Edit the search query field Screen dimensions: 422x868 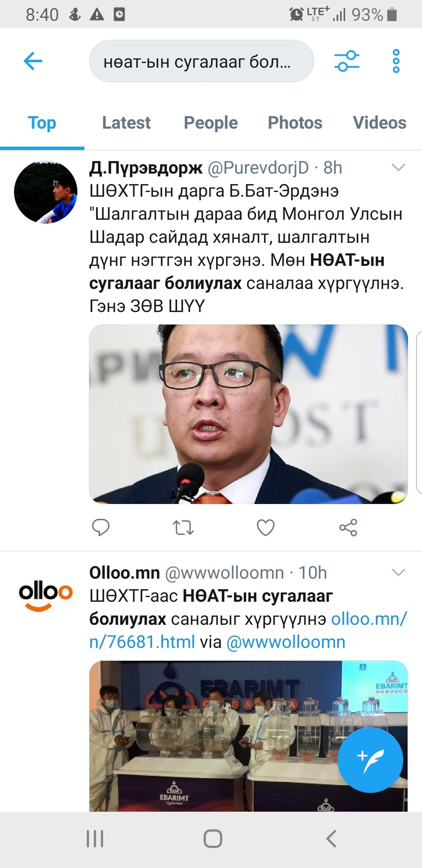pyautogui.click(x=201, y=61)
